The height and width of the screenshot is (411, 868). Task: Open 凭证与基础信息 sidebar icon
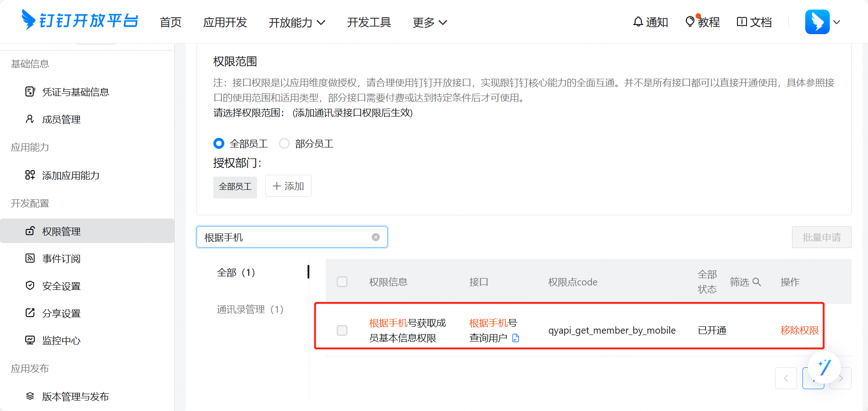30,91
